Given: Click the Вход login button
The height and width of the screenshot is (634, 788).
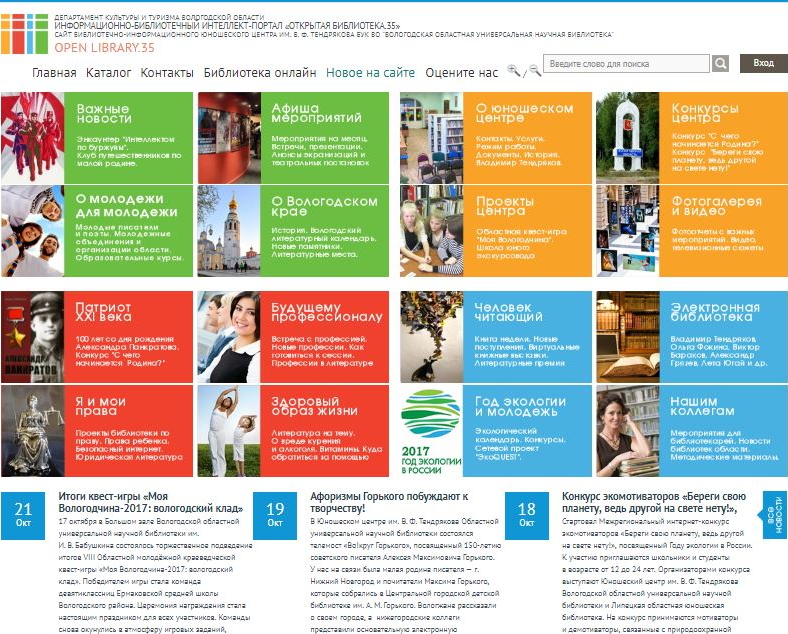Looking at the screenshot, I should point(763,63).
